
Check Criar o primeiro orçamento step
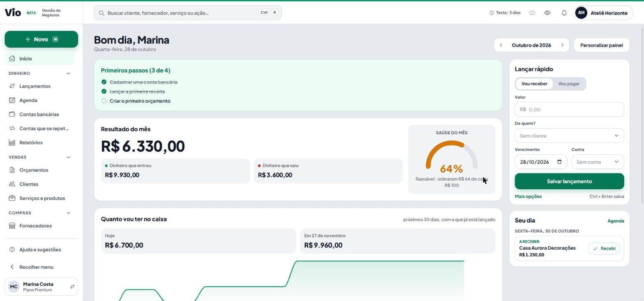coord(104,101)
